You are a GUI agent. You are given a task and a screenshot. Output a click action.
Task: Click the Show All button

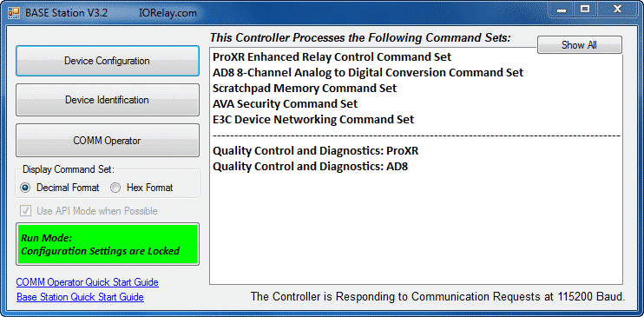(579, 45)
